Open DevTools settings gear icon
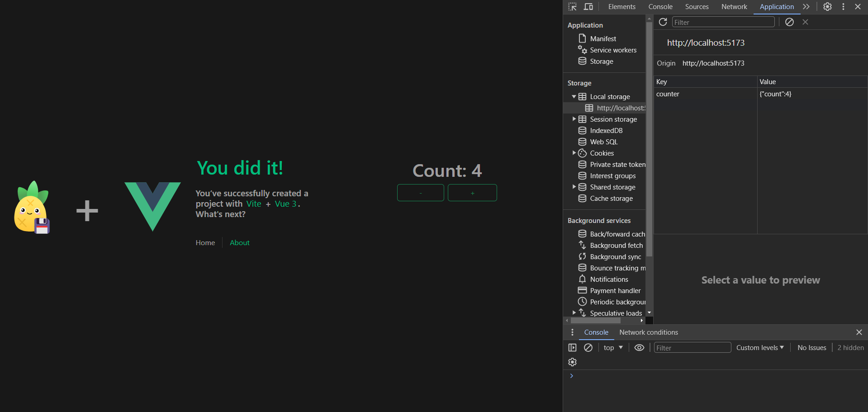The width and height of the screenshot is (868, 412). [827, 7]
